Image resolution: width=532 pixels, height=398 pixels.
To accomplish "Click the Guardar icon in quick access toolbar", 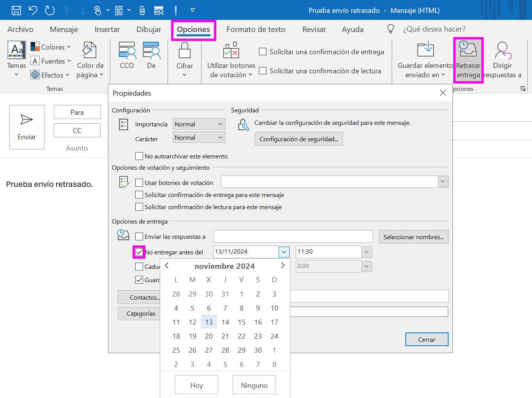I will [x=16, y=10].
